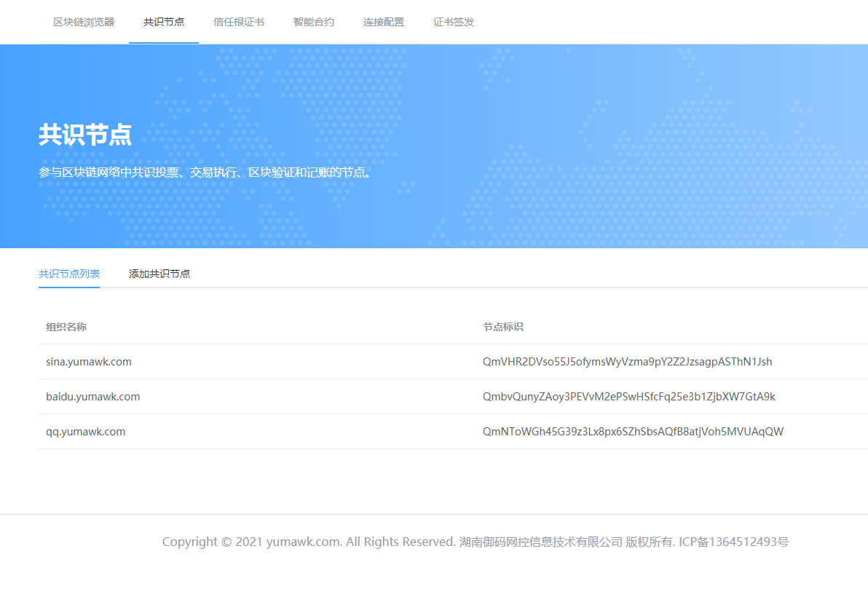Viewport: 868px width, 610px height.
Task: Click the banner description about 共识投票
Action: point(205,173)
